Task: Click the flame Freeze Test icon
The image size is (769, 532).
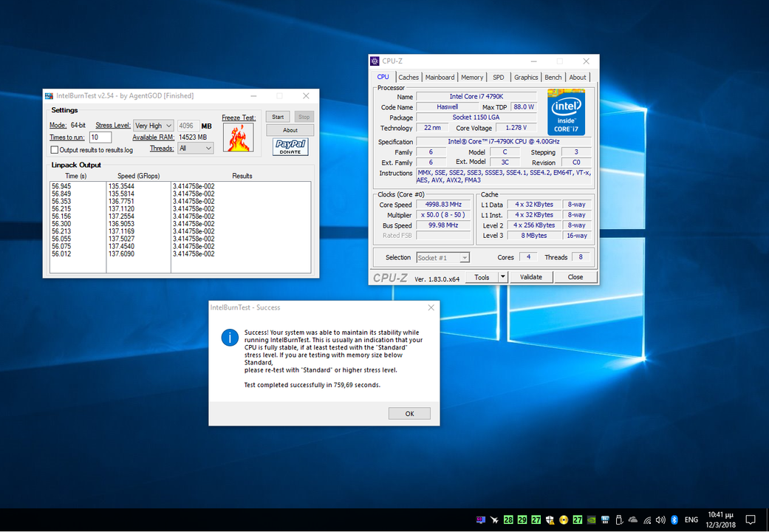Action: click(x=239, y=137)
